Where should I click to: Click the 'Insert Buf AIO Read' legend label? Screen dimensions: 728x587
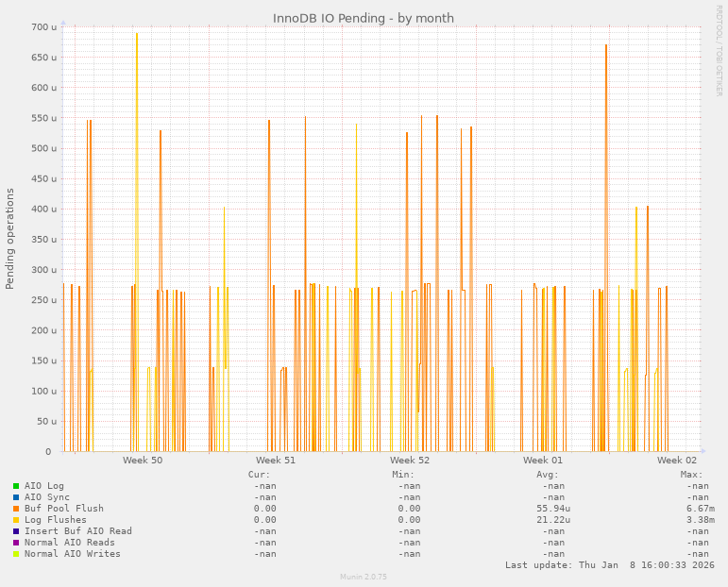pos(78,531)
